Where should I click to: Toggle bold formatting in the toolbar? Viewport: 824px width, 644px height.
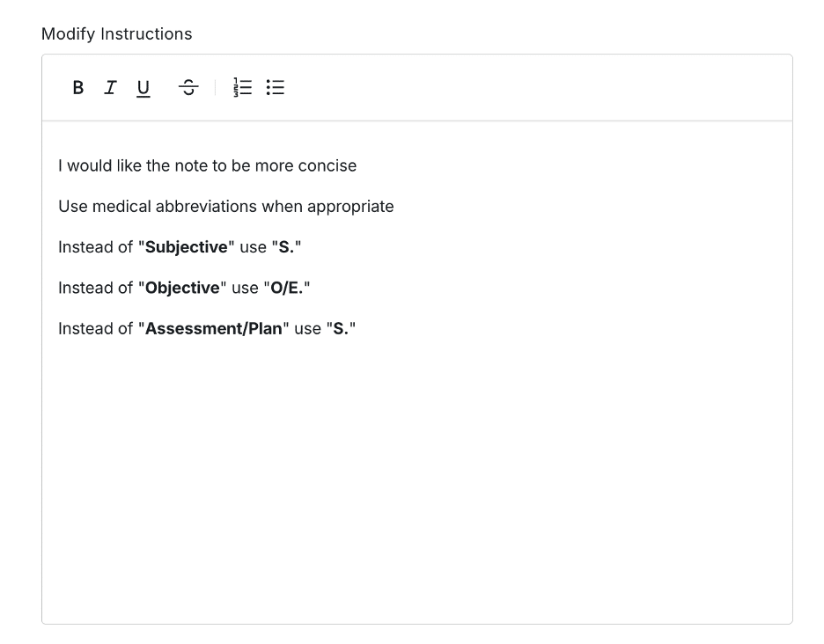pos(78,87)
